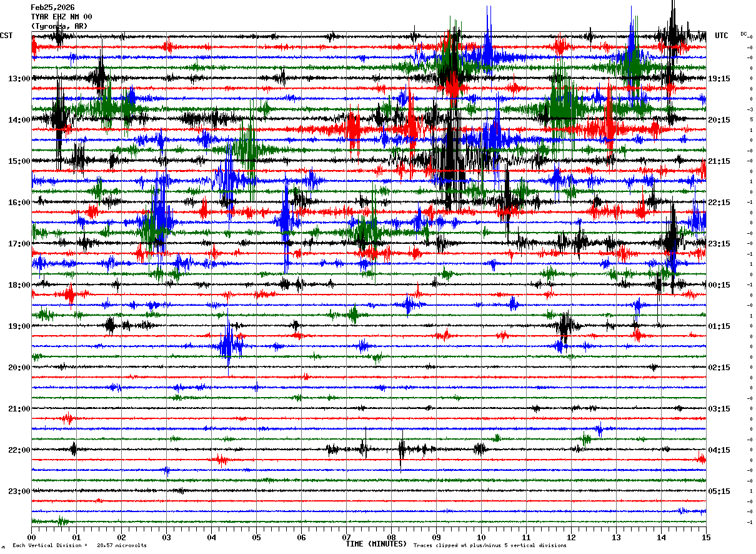The width and height of the screenshot is (756, 554).
Task: Click the 13:00 CST time label
Action: [19, 79]
